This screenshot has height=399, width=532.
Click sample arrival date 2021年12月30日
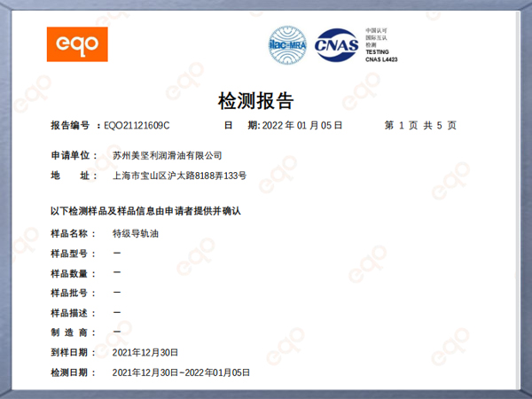pyautogui.click(x=146, y=352)
